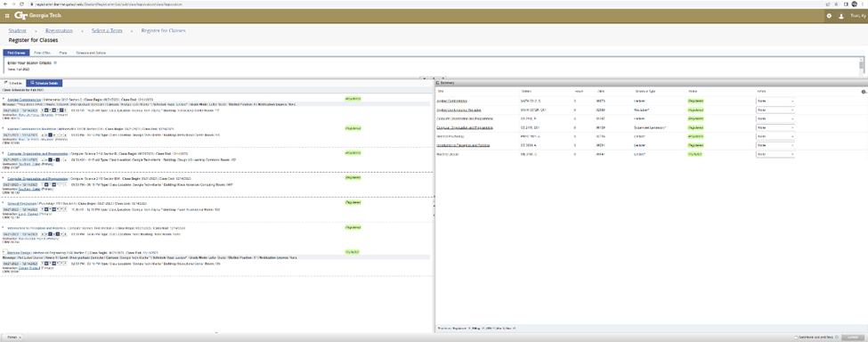The width and height of the screenshot is (868, 342).
Task: Open Action dropdown for Machine Design row
Action: point(775,154)
